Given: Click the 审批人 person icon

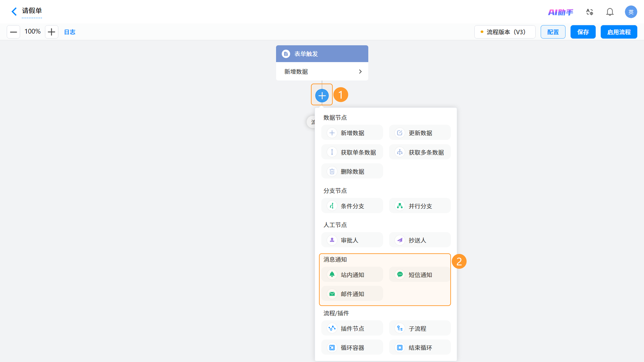Looking at the screenshot, I should pos(332,240).
